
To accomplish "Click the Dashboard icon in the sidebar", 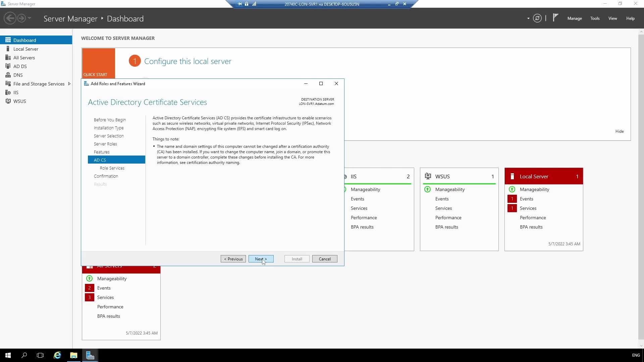I will [x=8, y=40].
